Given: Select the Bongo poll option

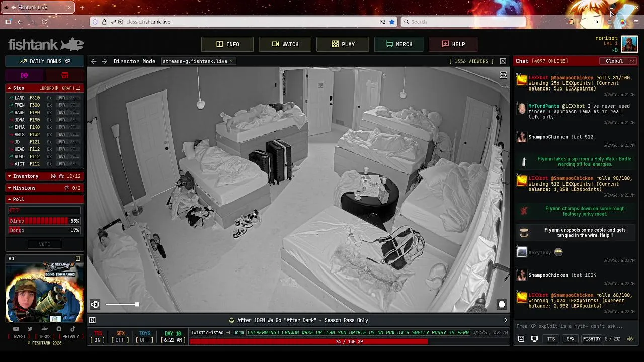Looking at the screenshot, I should [x=44, y=230].
